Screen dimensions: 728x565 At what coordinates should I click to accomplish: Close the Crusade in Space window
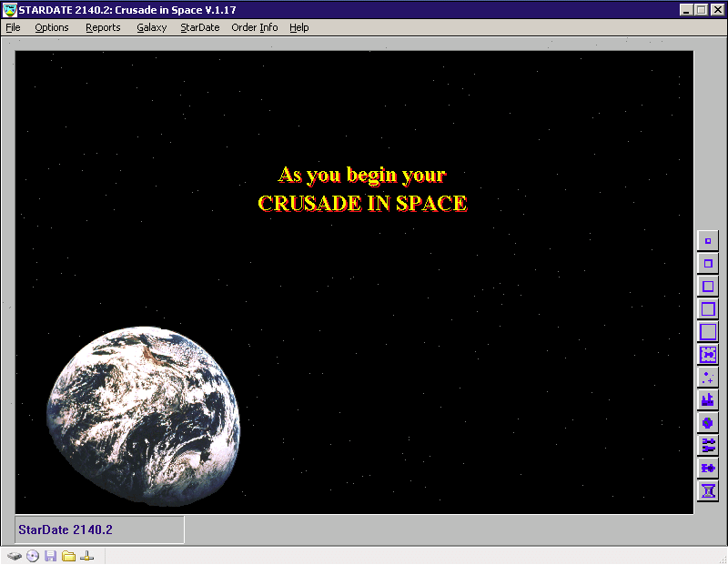click(x=717, y=10)
